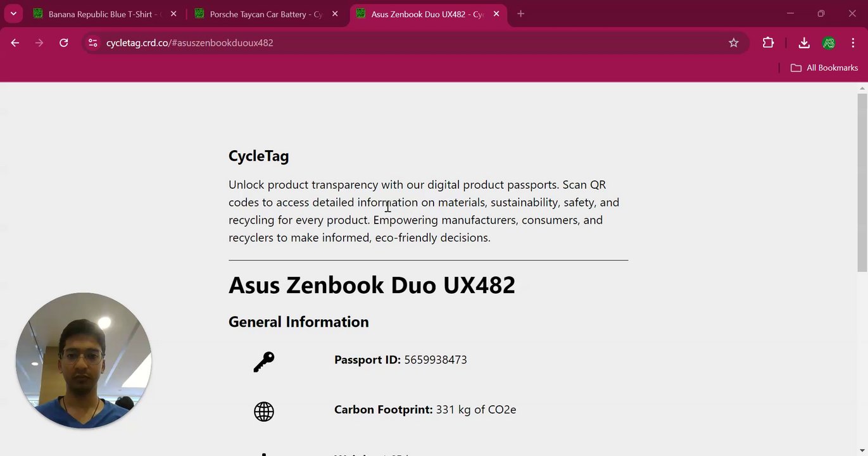Go back to the previous page
Image resolution: width=868 pixels, height=456 pixels.
tap(15, 43)
